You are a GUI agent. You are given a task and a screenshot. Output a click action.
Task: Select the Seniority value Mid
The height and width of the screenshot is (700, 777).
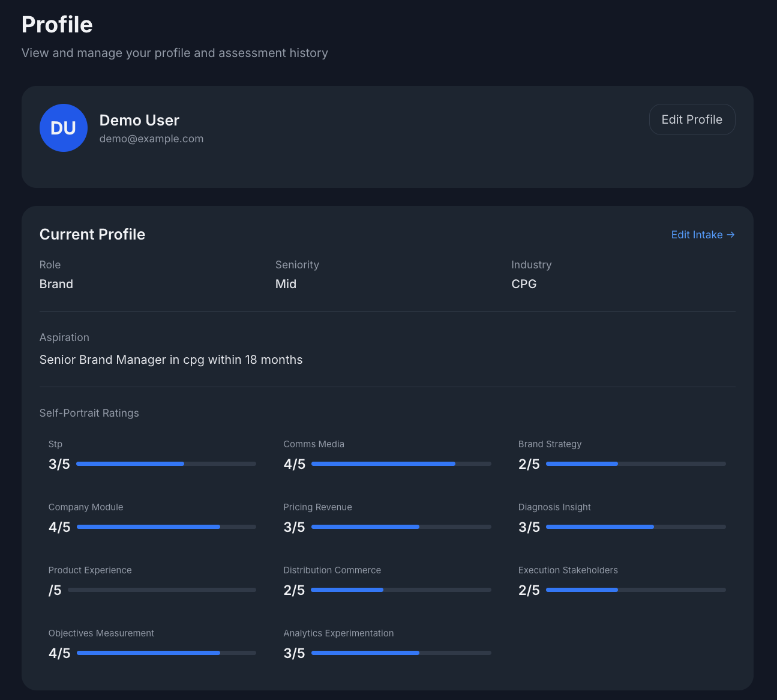(286, 284)
